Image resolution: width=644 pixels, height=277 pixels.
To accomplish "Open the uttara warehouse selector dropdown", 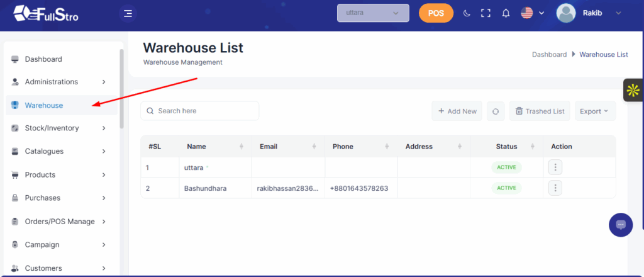I will coord(373,13).
